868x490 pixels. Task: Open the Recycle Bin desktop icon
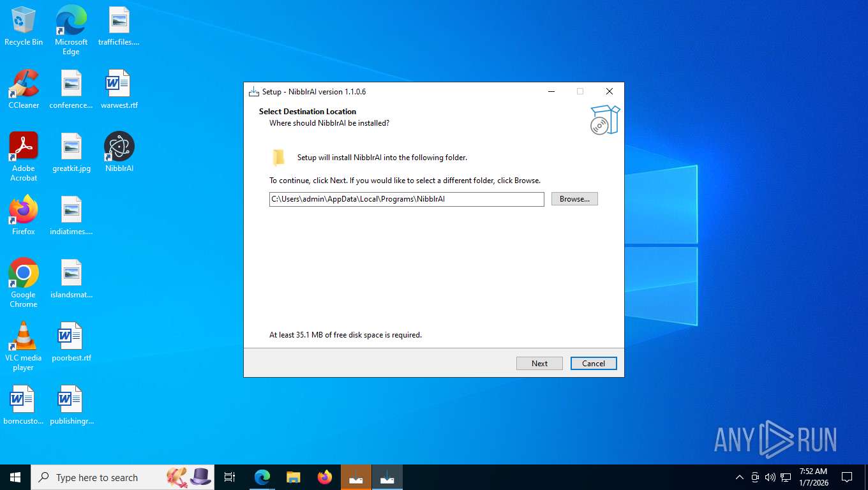pos(24,26)
